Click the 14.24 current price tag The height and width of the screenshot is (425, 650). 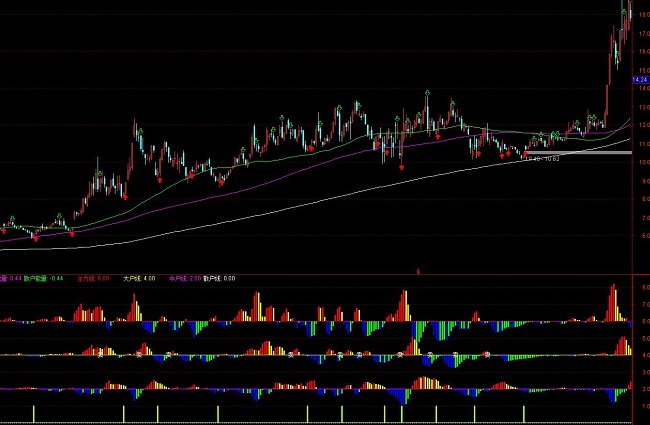(x=640, y=78)
